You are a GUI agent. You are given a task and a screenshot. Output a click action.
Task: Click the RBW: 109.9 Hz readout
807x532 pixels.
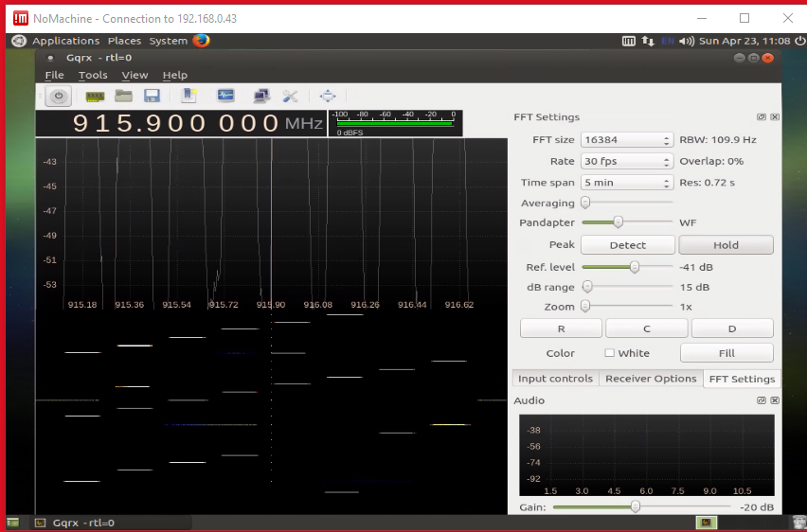coord(717,140)
